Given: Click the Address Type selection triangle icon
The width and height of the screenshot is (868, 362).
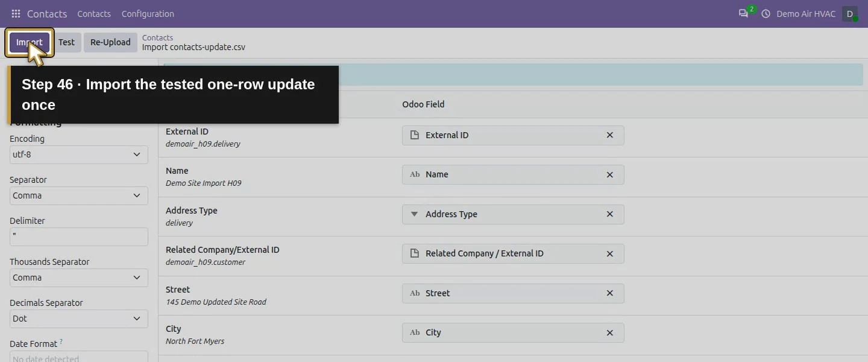Looking at the screenshot, I should [x=414, y=214].
